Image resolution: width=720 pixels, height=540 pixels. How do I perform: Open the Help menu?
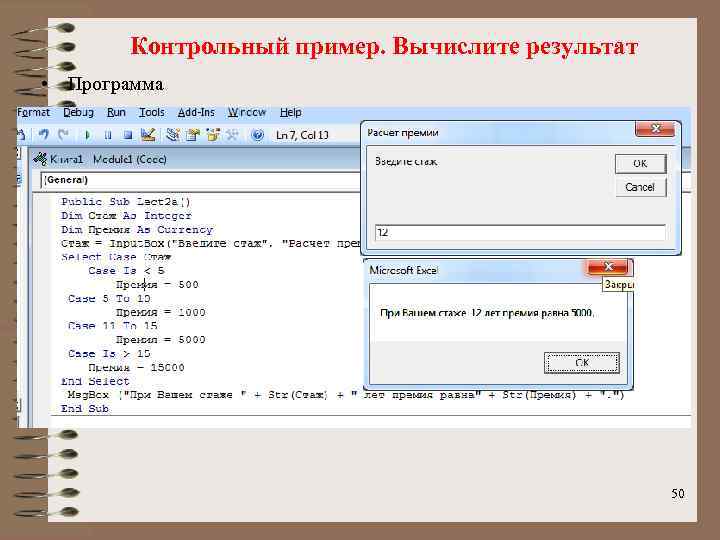291,112
